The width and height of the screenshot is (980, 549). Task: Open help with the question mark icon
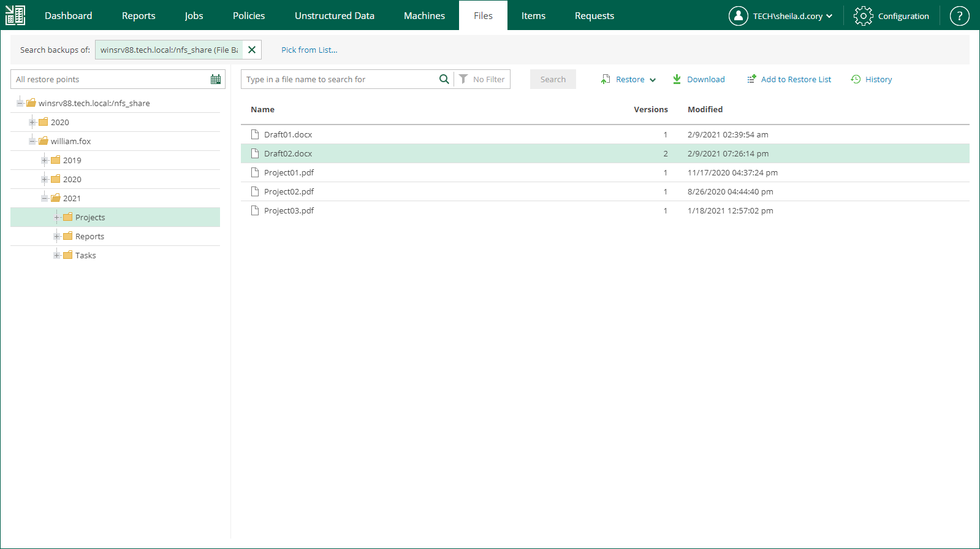click(959, 16)
